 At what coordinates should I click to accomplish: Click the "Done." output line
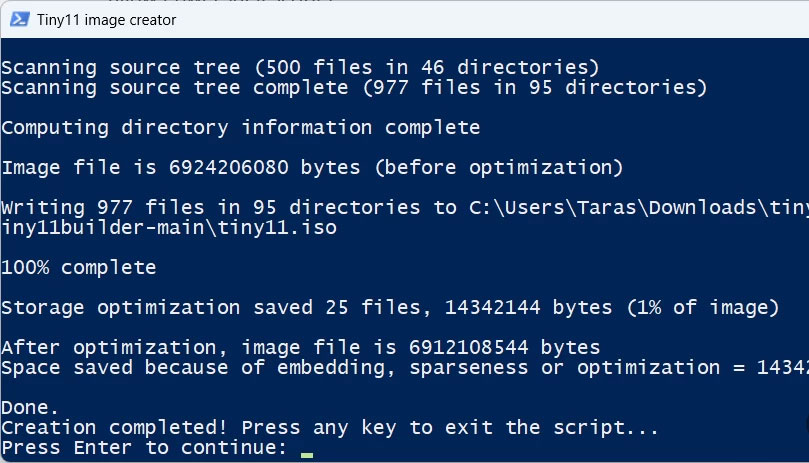28,408
